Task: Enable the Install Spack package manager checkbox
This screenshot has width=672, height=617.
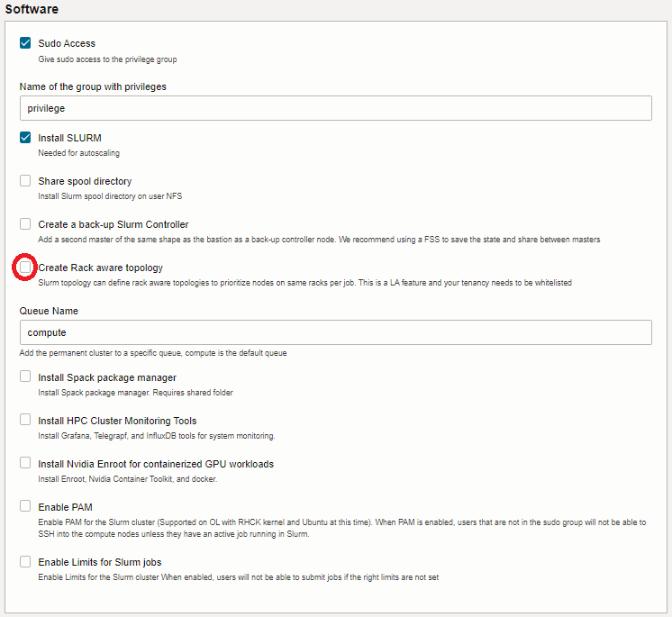Action: (x=25, y=377)
